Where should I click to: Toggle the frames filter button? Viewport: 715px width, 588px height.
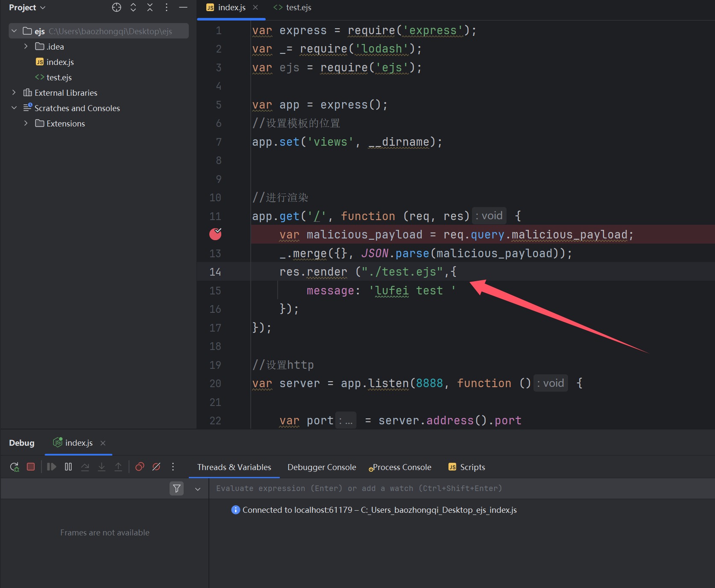point(176,488)
